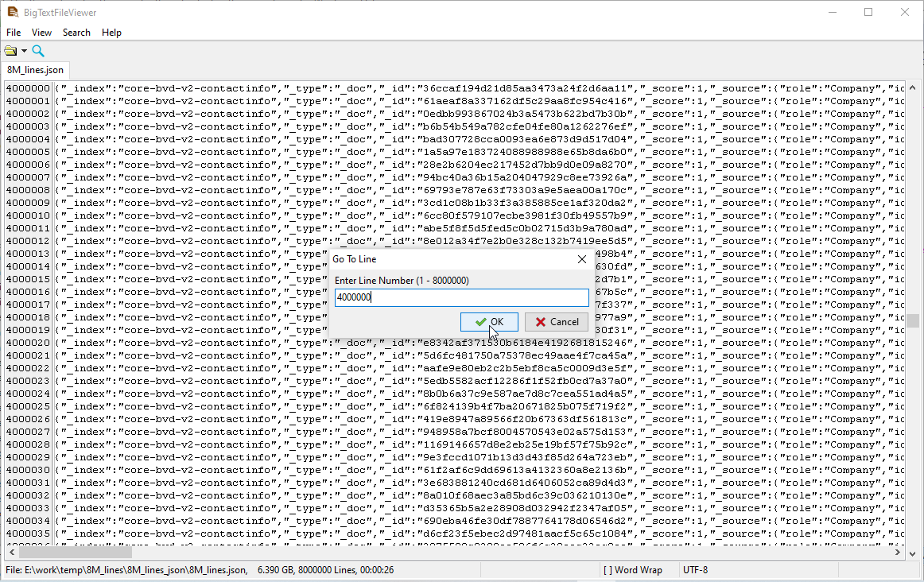The width and height of the screenshot is (924, 582).
Task: Click the UTF-8 encoding status entry
Action: [x=695, y=569]
